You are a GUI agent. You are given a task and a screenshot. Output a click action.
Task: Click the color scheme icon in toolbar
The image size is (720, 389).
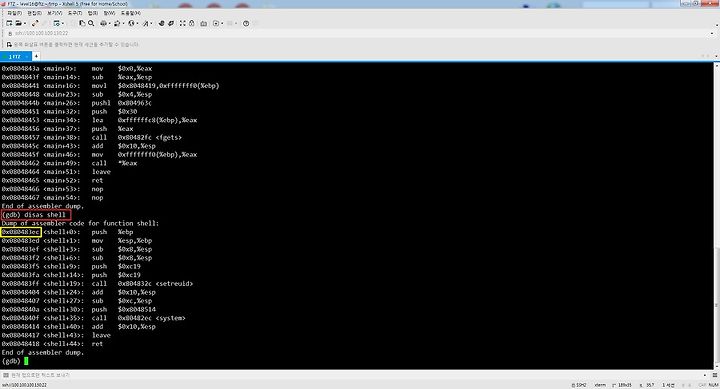point(117,23)
